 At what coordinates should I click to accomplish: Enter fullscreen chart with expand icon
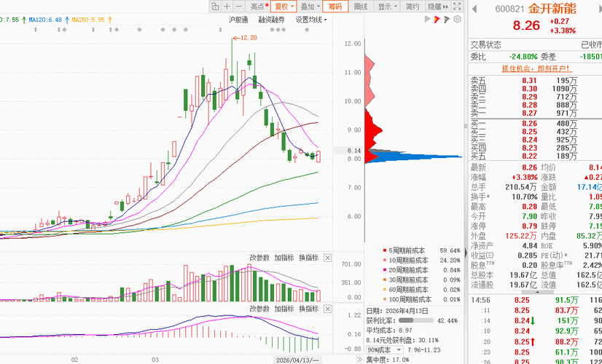coord(457,7)
